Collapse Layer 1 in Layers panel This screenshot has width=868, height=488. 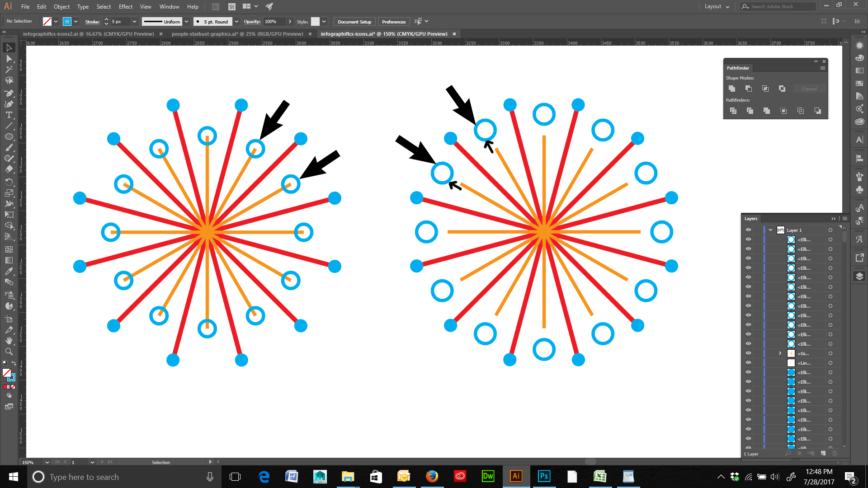[770, 230]
